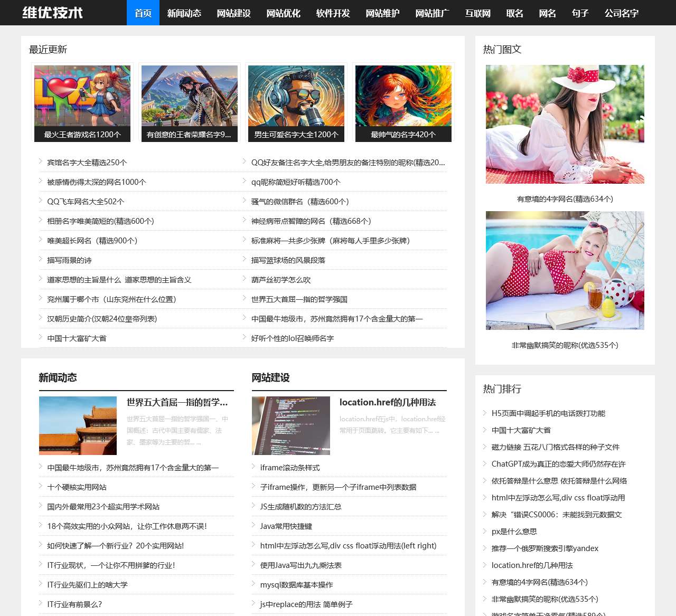Open the Java常用快捷键 article link

click(286, 526)
